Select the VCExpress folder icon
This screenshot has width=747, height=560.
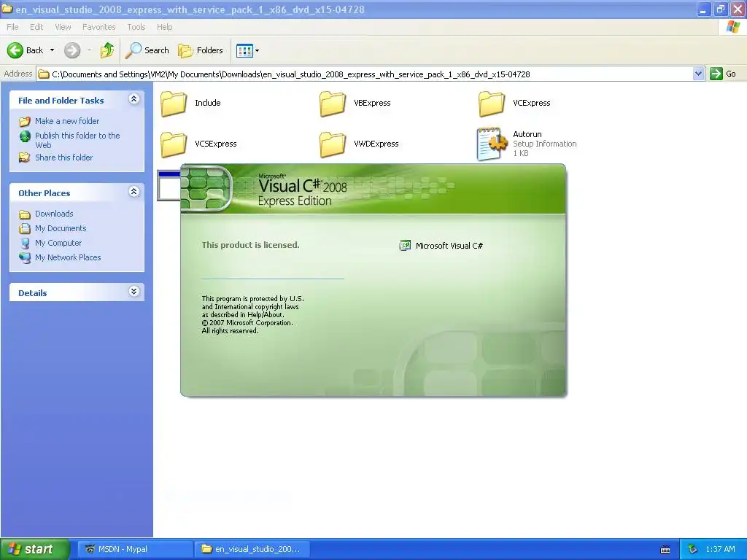coord(492,104)
